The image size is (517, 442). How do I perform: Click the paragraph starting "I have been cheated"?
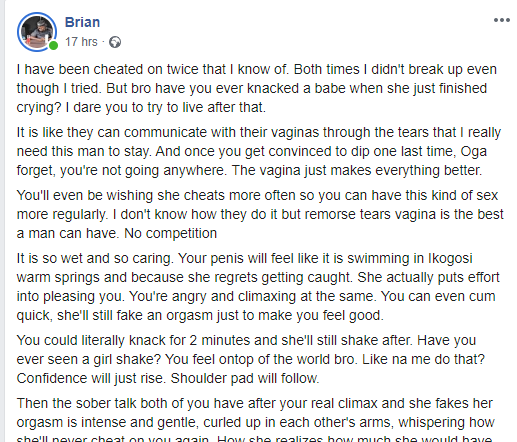(257, 88)
